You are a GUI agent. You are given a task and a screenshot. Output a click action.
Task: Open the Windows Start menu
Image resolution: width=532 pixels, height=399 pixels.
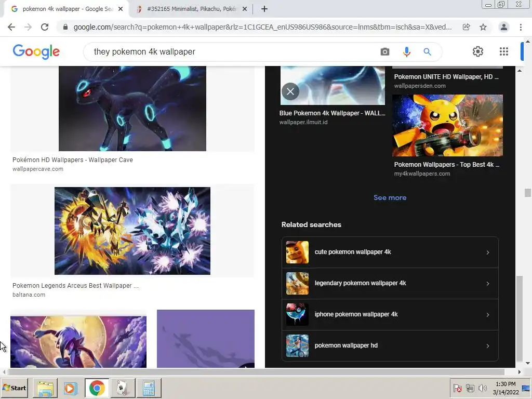coord(15,388)
